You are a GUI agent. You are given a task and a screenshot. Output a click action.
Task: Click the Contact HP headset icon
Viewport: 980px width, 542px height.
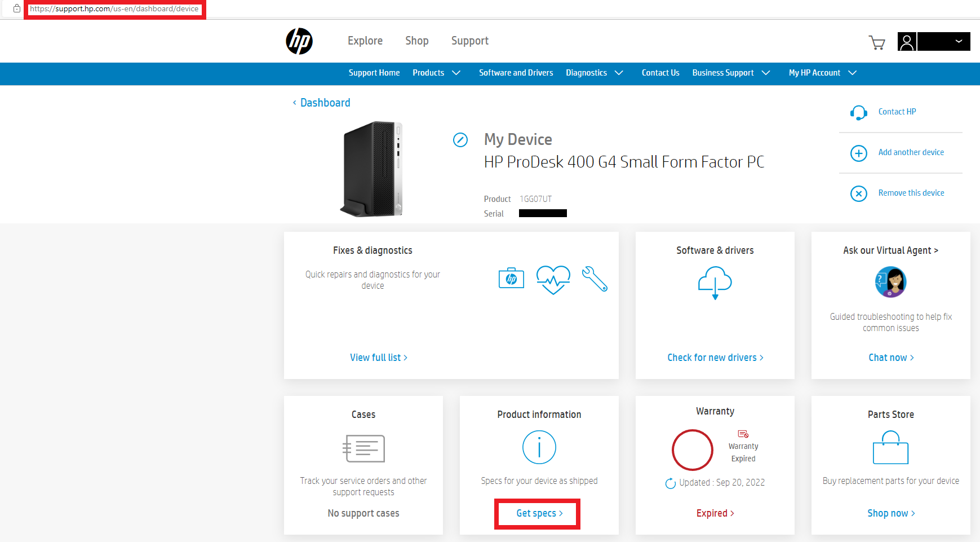pyautogui.click(x=858, y=112)
